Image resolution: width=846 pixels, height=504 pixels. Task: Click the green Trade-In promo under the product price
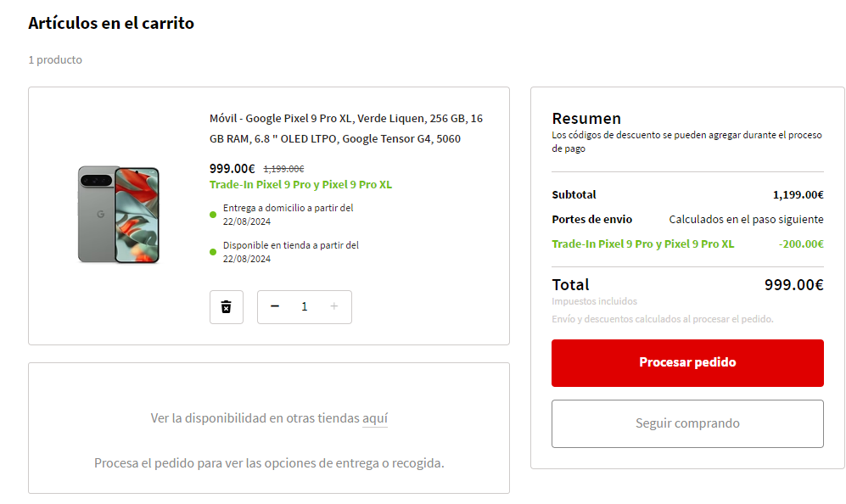point(300,185)
